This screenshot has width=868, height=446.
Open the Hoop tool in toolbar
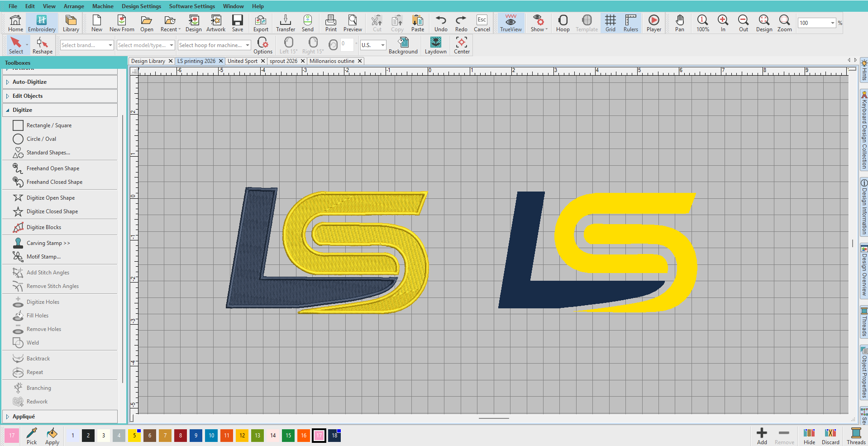coord(563,24)
